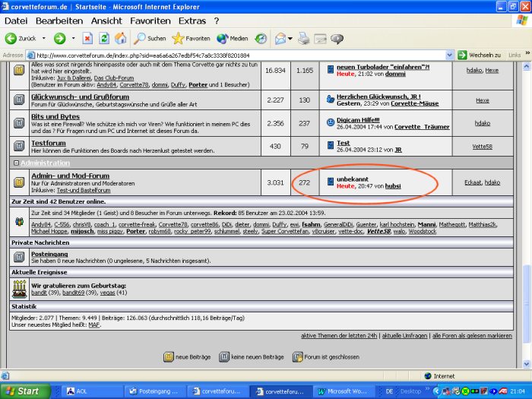Image resolution: width=532 pixels, height=399 pixels.
Task: Open the Bearbeiten menu
Action: pos(60,21)
